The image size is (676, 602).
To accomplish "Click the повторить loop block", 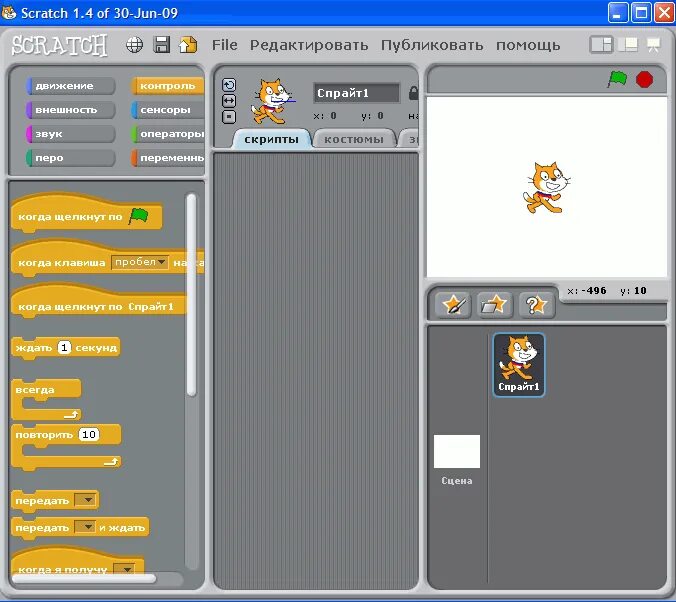I will pyautogui.click(x=66, y=447).
